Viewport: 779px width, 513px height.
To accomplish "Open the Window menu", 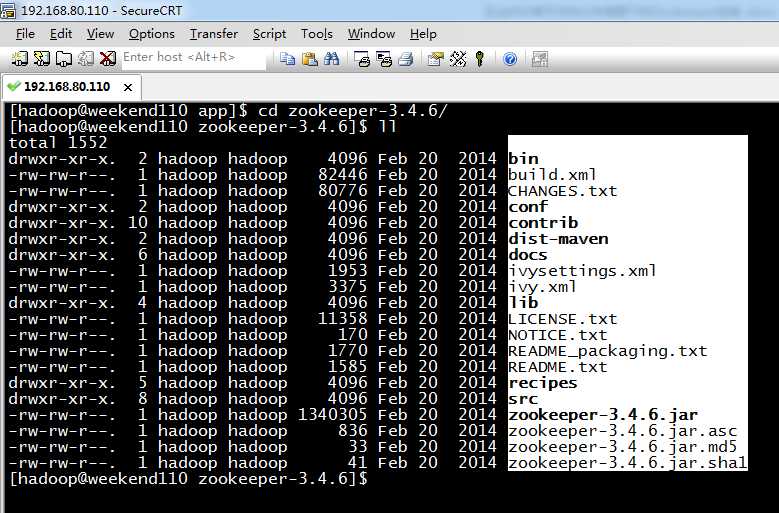I will tap(371, 34).
